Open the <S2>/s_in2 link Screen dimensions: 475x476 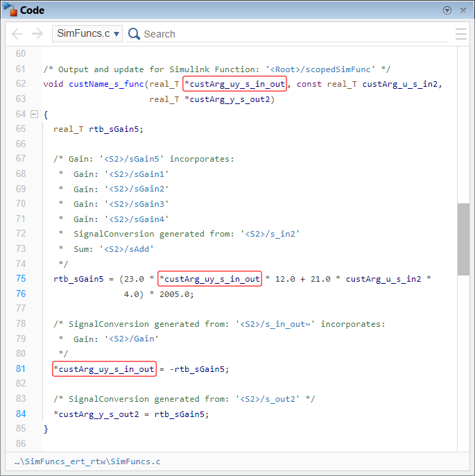pyautogui.click(x=270, y=234)
